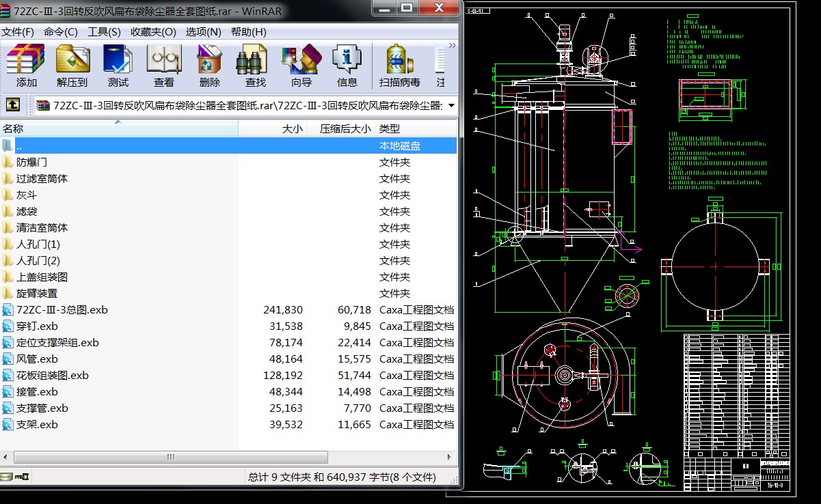Screen dimensions: 821x504
Task: Sort by 大小 size column header
Action: (x=292, y=128)
